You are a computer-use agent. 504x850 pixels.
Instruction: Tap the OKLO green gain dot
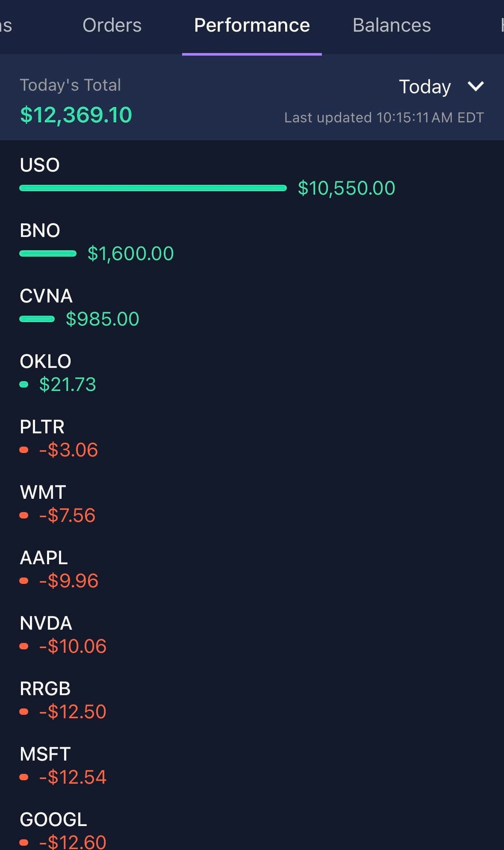click(24, 384)
